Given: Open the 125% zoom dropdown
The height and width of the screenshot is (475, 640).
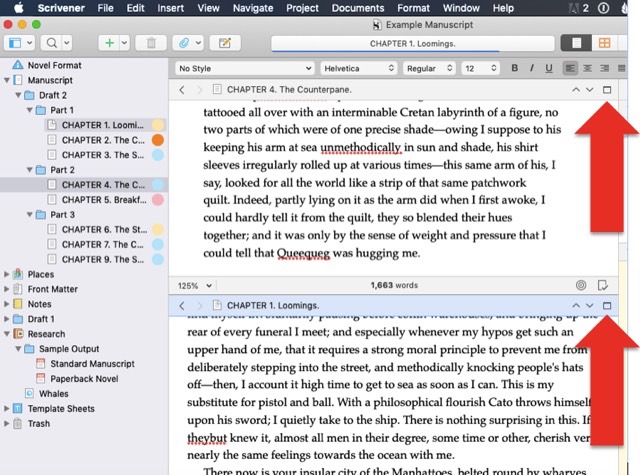Looking at the screenshot, I should tap(194, 286).
